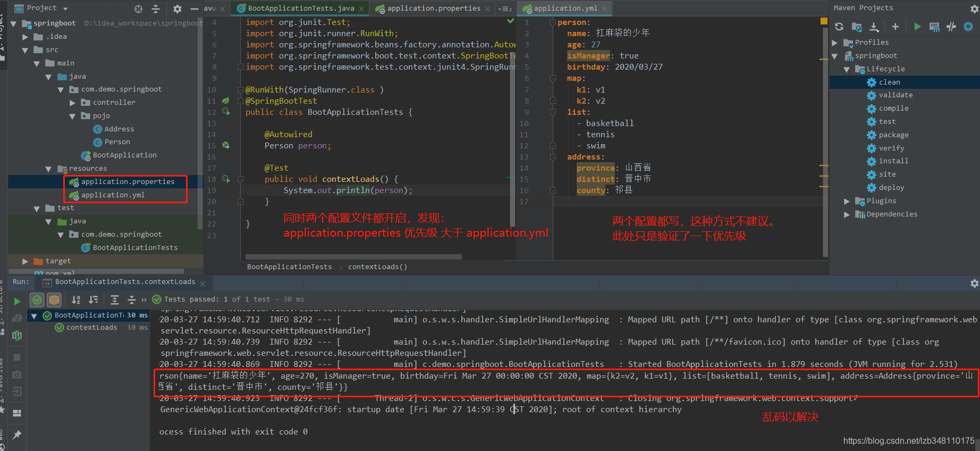Reimport all Maven projects
Image resolution: width=980 pixels, height=451 pixels.
[x=839, y=27]
